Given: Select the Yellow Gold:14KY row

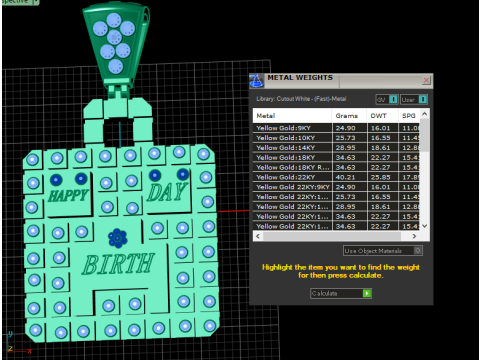Looking at the screenshot, I should point(336,148).
